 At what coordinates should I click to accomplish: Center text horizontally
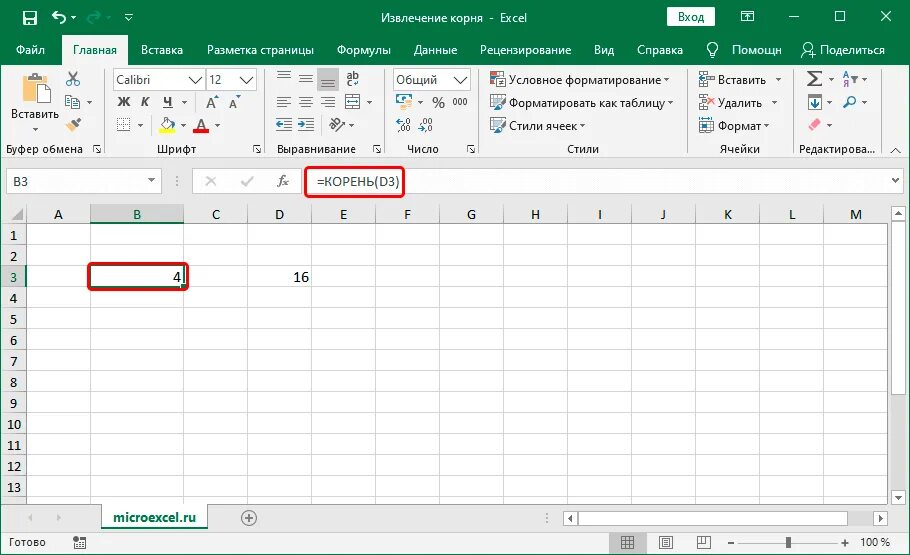click(x=306, y=102)
